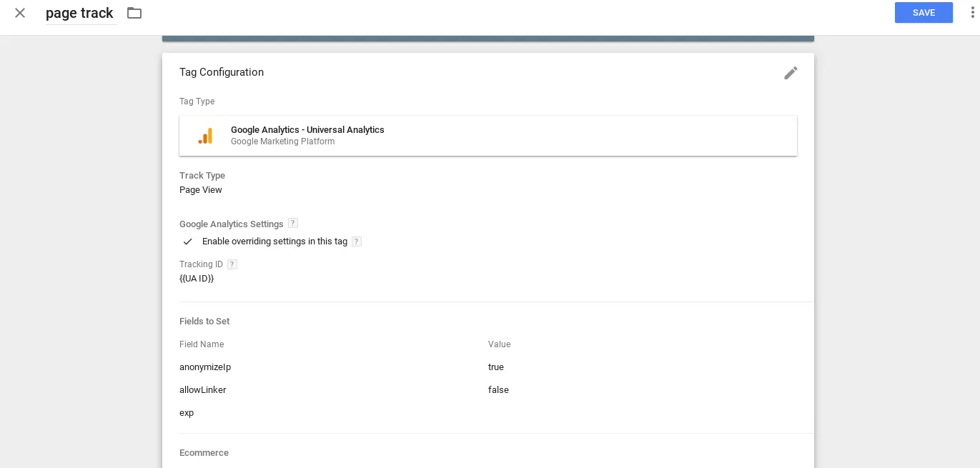This screenshot has height=468, width=980.
Task: Click the Field Name column header
Action: tap(202, 344)
